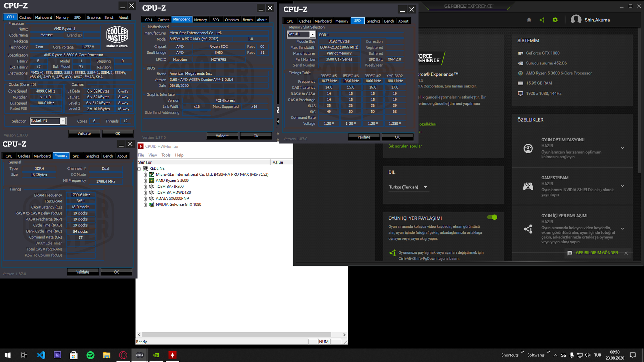Click the Sensor column header in HWMonitor
The height and width of the screenshot is (362, 644).
[x=204, y=162]
